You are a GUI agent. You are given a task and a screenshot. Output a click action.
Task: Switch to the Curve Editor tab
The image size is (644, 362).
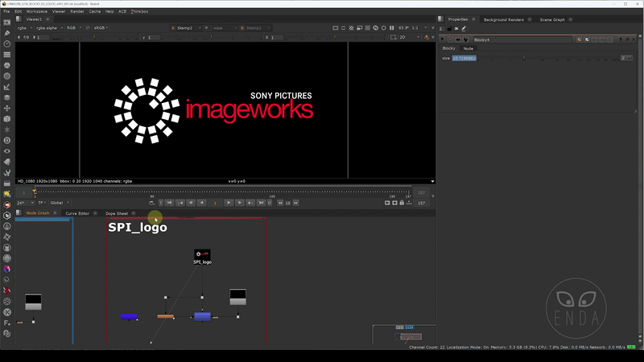point(77,213)
